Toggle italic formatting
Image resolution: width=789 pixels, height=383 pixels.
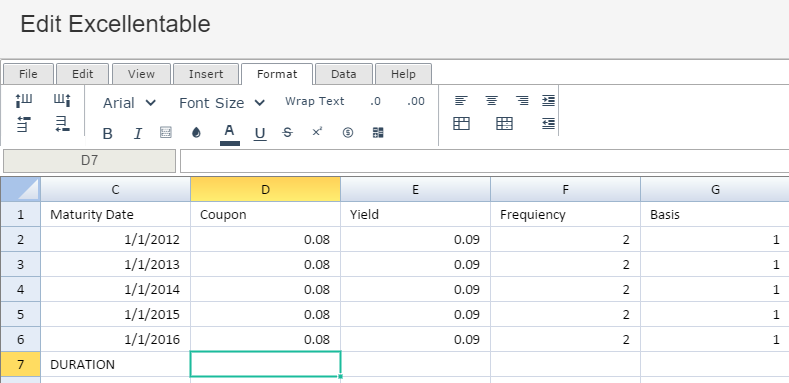pyautogui.click(x=137, y=133)
